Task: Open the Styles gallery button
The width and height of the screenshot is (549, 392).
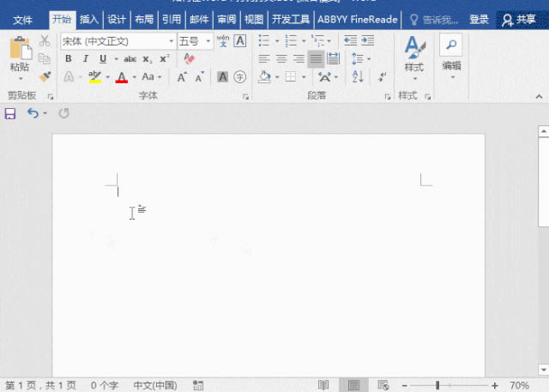Action: 414,57
